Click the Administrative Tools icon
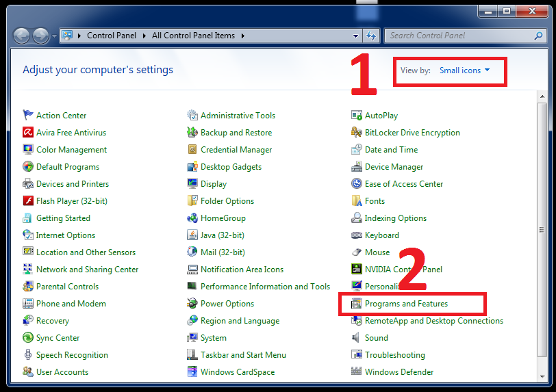 click(x=192, y=115)
